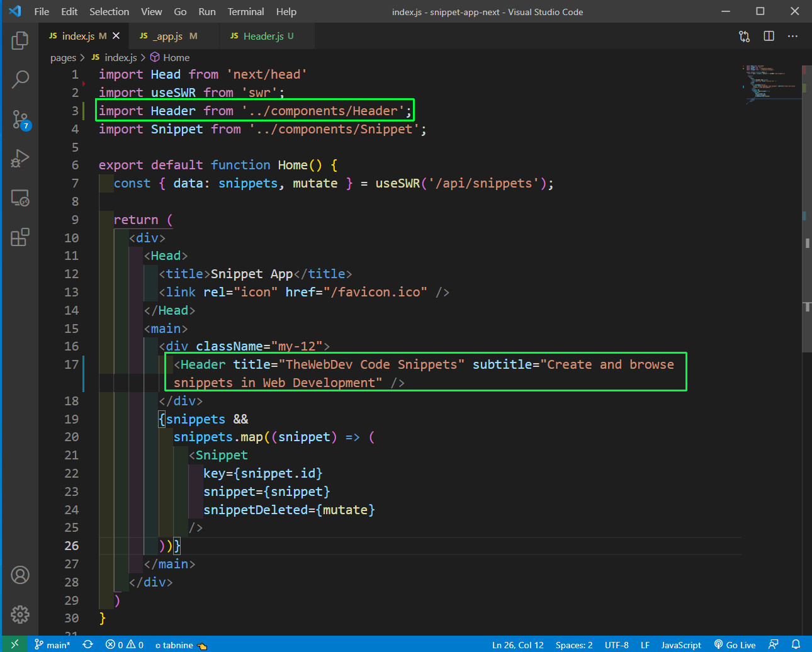The height and width of the screenshot is (652, 812).
Task: Open the Go menu
Action: (x=180, y=11)
